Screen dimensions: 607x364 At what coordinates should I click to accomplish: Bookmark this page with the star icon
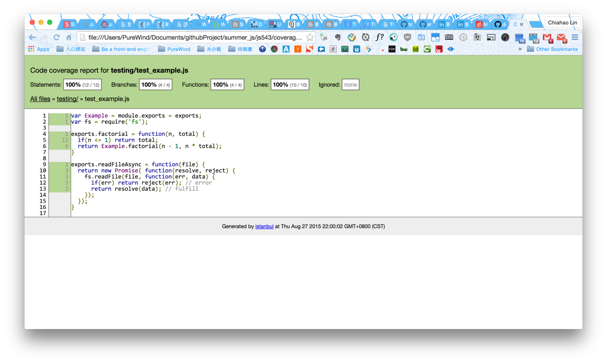coord(310,38)
